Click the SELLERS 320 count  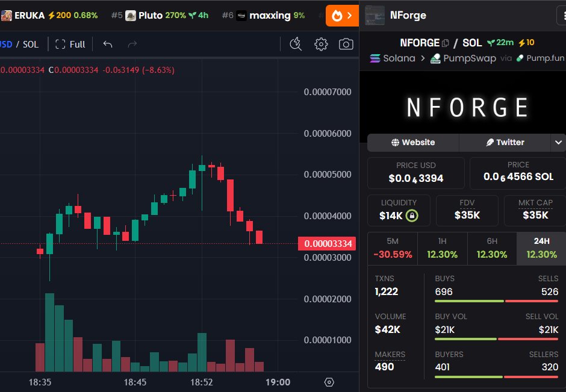(x=550, y=367)
